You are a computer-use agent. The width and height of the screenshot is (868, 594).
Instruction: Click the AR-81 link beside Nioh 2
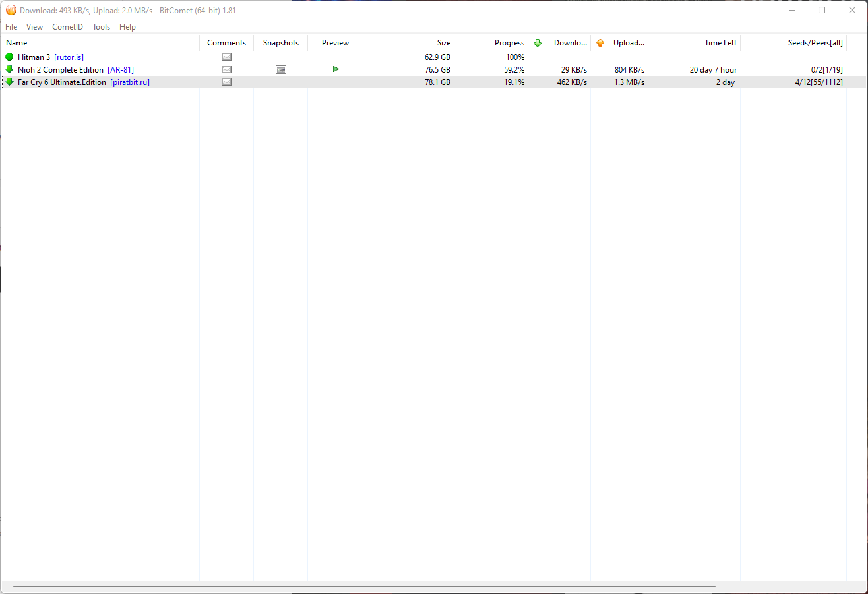121,70
